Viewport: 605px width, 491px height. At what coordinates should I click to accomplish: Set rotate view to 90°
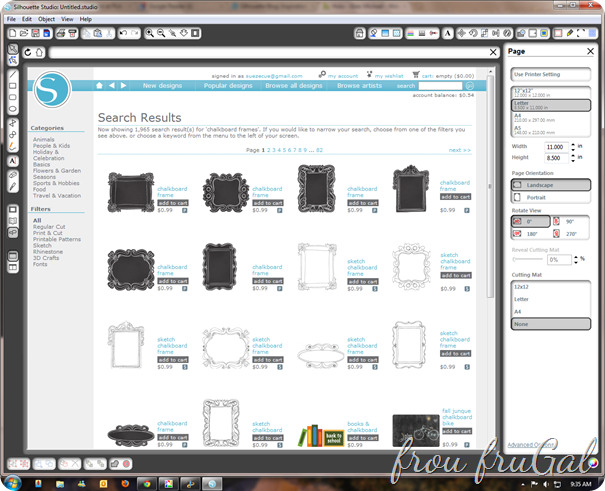point(570,221)
